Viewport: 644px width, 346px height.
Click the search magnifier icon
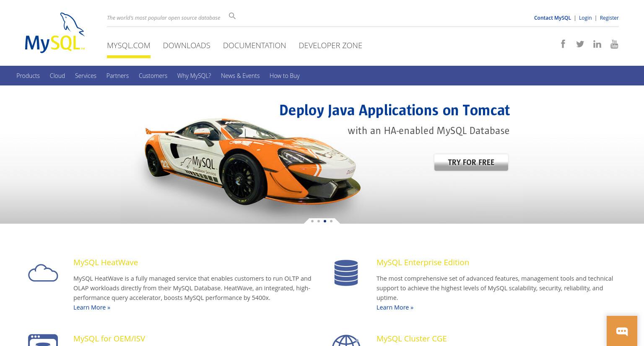(232, 16)
